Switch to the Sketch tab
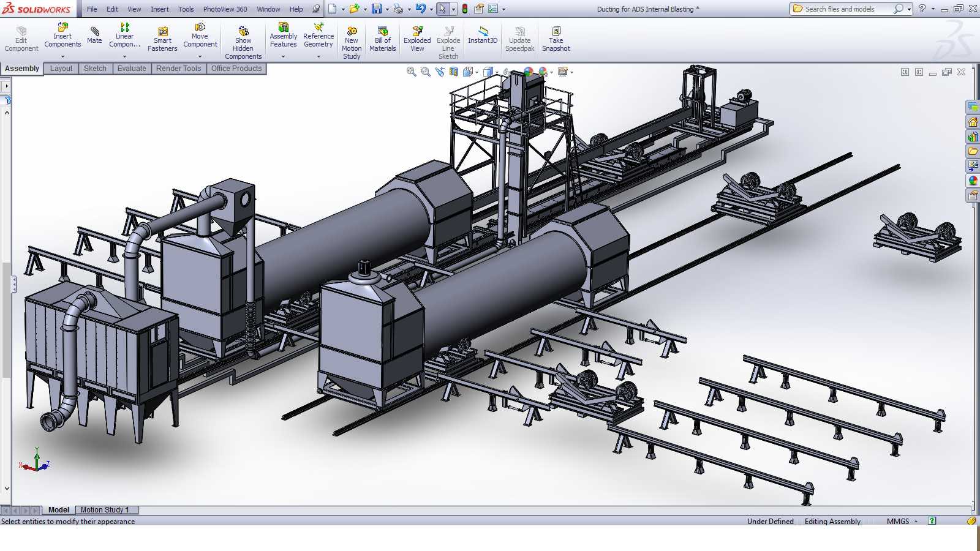 [95, 69]
